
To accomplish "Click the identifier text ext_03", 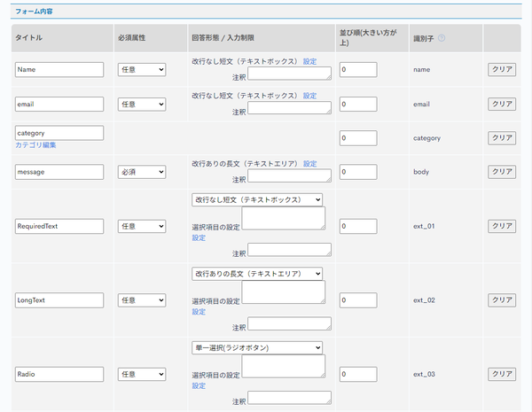I will tap(424, 374).
